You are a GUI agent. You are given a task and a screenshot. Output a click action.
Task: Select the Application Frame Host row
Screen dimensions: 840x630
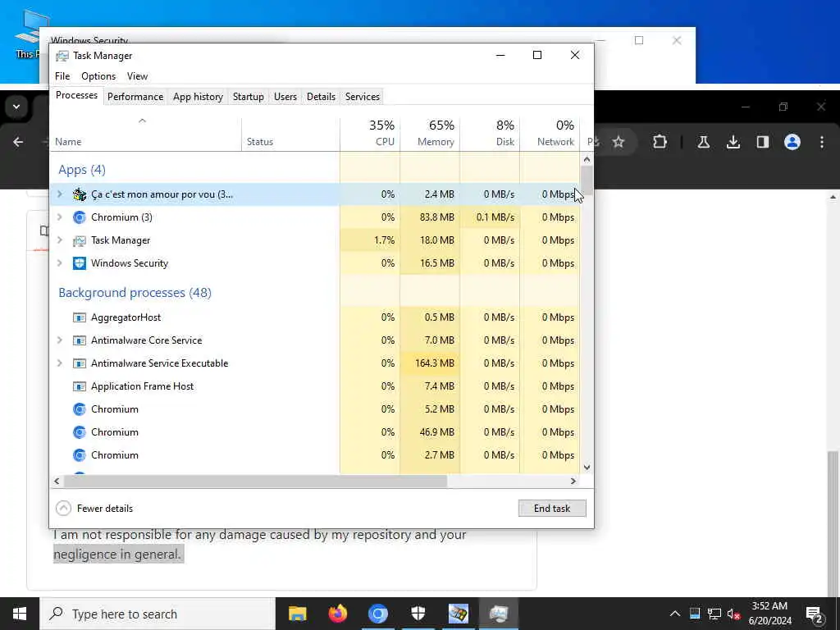point(315,386)
